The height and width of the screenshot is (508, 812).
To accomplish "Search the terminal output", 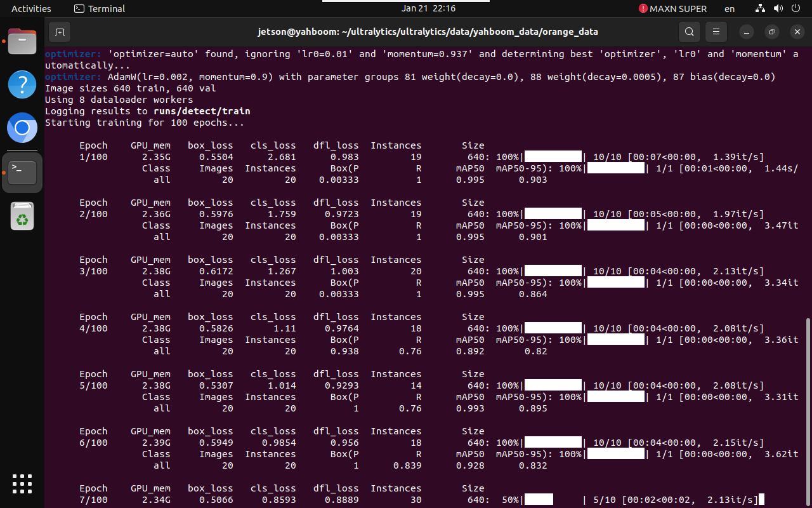I will tap(689, 32).
